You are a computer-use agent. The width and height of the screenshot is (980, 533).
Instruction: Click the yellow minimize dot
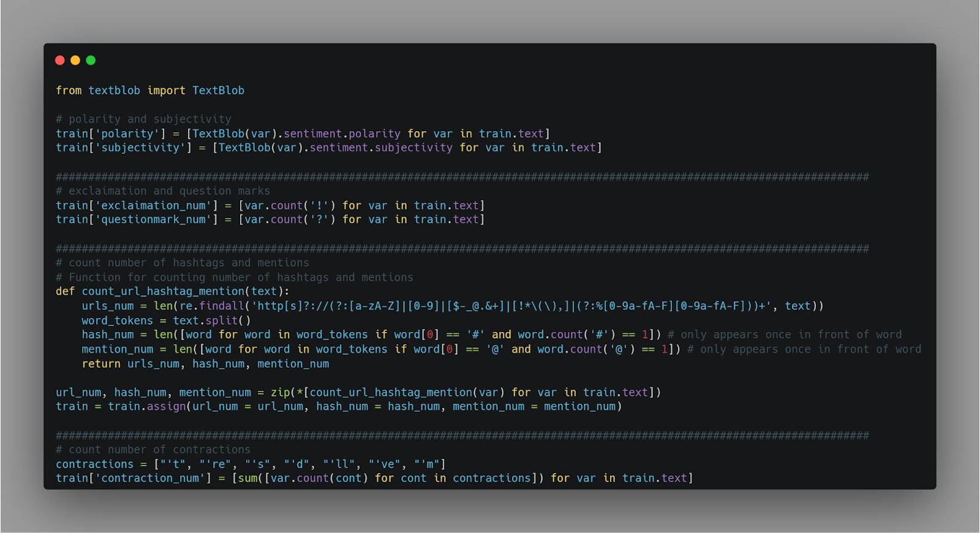75,60
